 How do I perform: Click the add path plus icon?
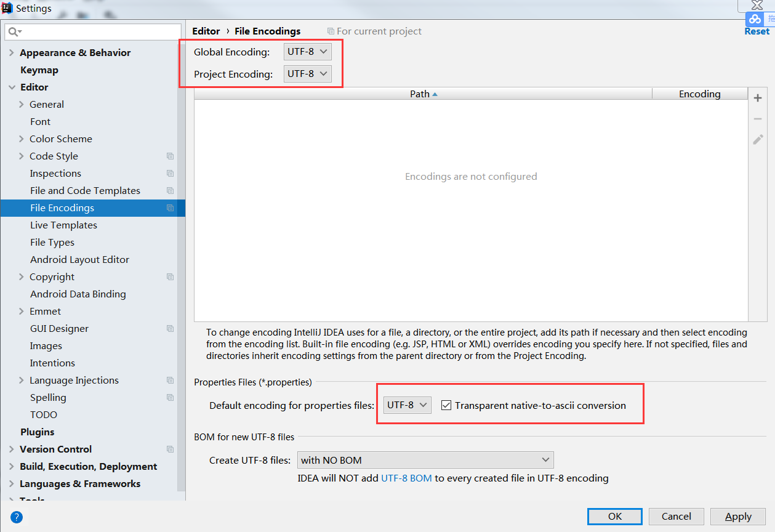758,98
